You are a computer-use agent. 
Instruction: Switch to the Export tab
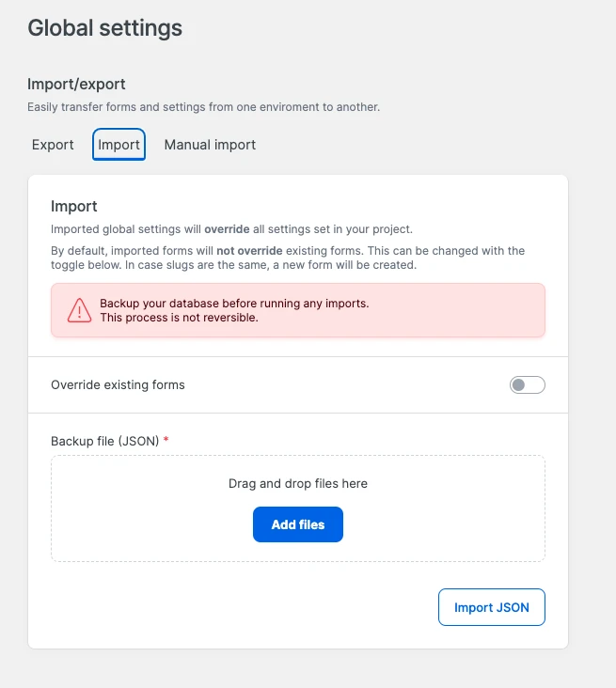coord(53,145)
